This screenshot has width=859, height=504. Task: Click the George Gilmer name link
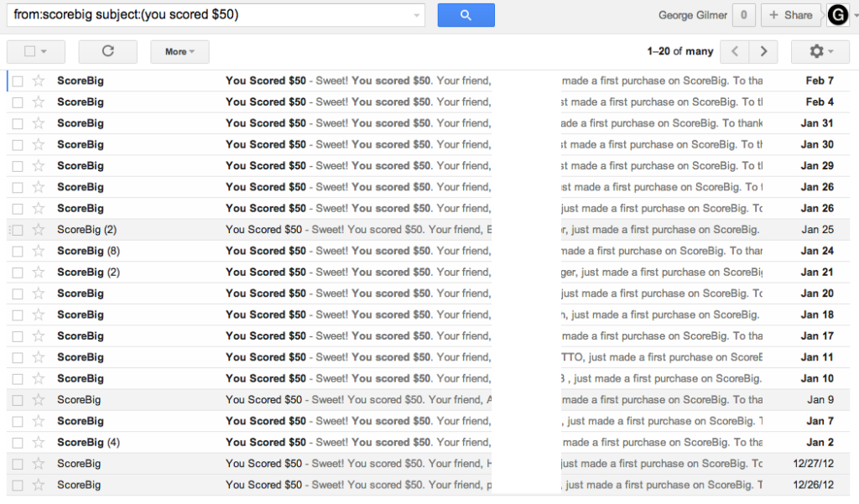pos(692,15)
